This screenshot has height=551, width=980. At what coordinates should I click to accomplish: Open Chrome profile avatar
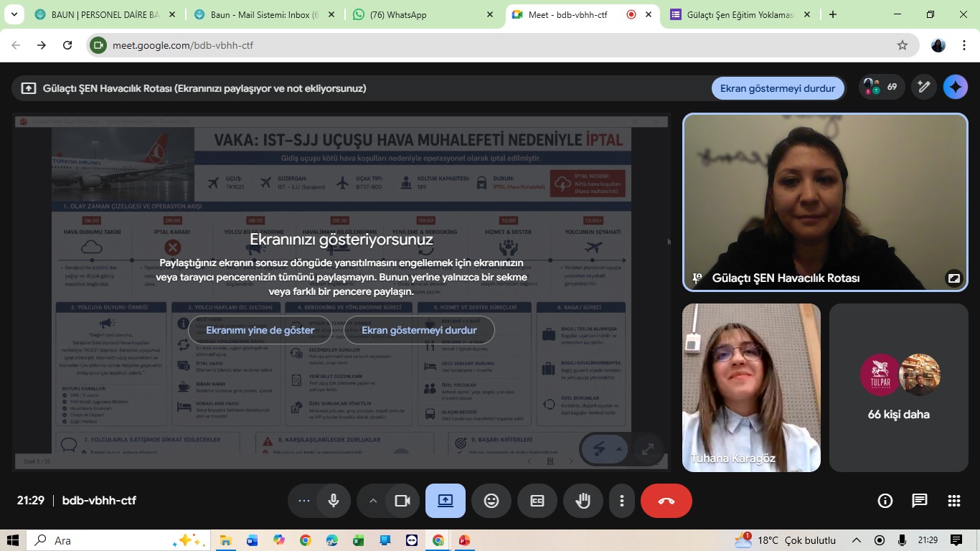[938, 45]
